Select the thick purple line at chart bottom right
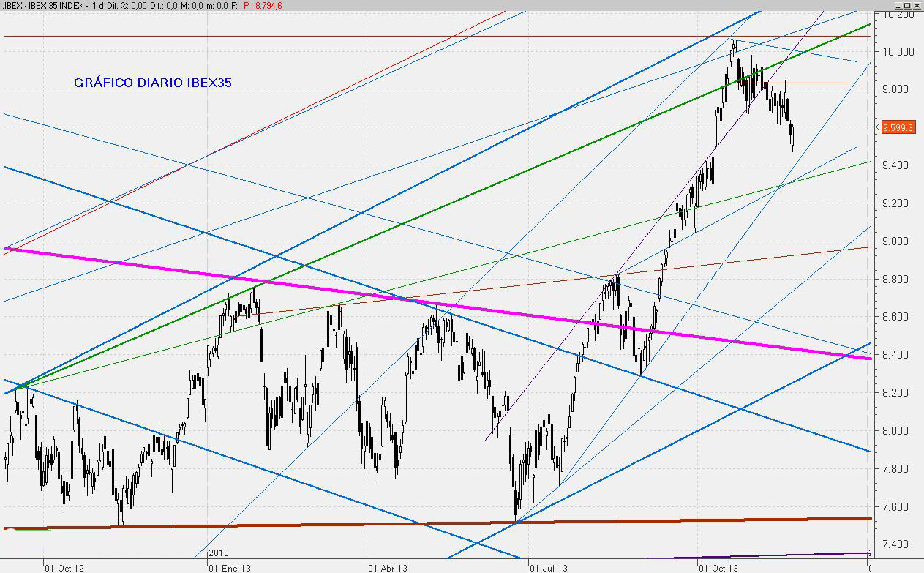Screen dimensions: 924x573 (x=805, y=555)
